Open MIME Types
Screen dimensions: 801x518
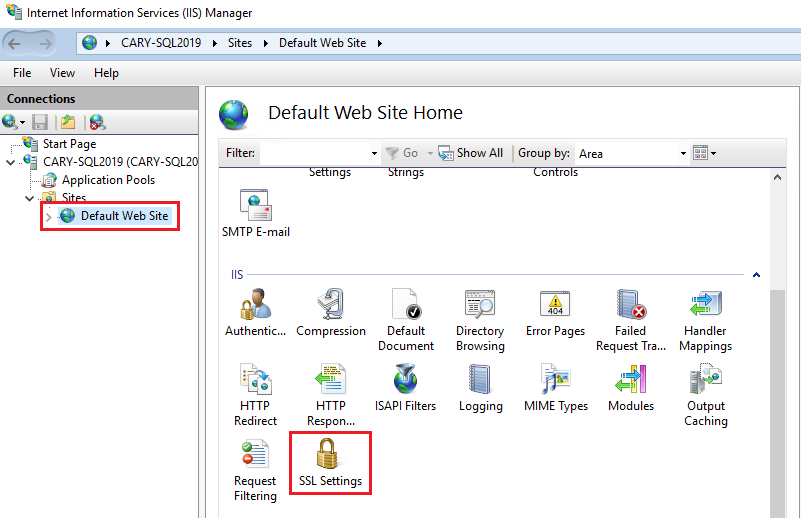[556, 387]
